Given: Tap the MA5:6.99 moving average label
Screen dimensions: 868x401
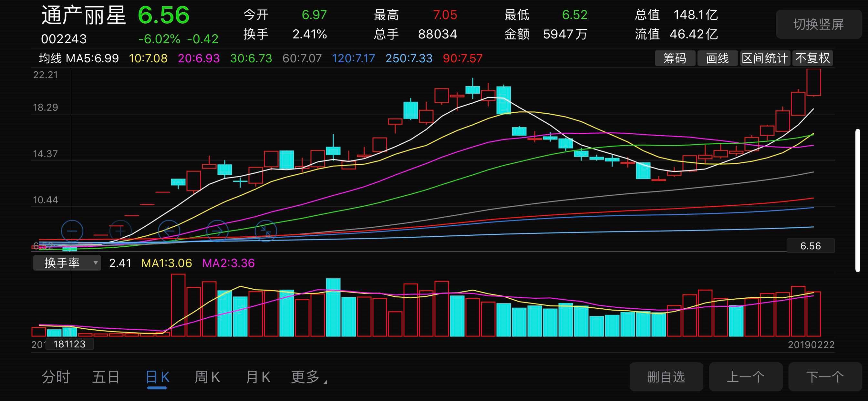Looking at the screenshot, I should coord(92,58).
